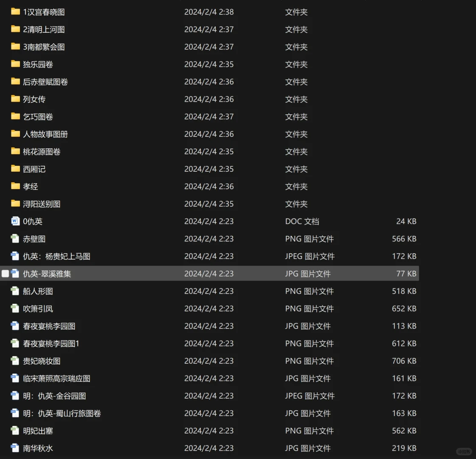This screenshot has height=459, width=476.
Task: Click the 566 KB size cell
Action: click(404, 239)
